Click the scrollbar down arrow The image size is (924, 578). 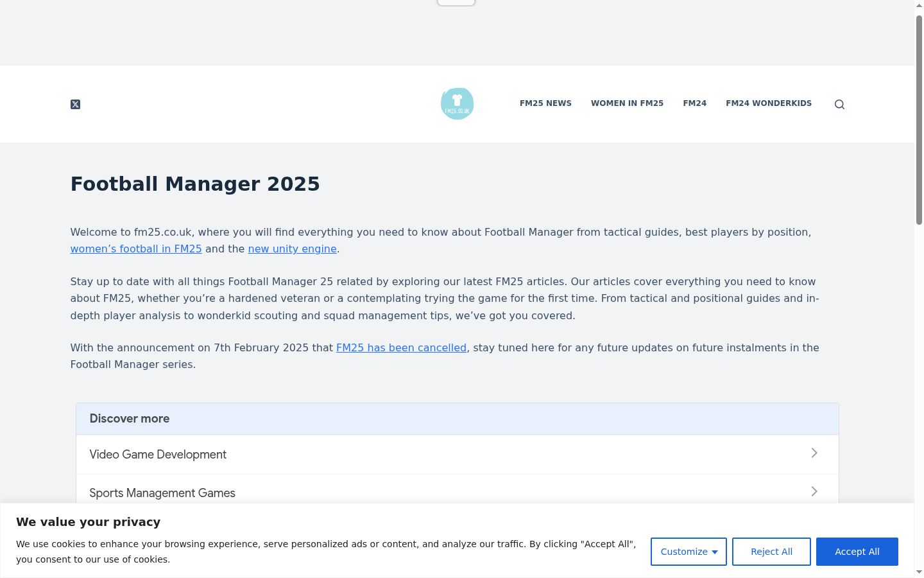[x=919, y=572]
